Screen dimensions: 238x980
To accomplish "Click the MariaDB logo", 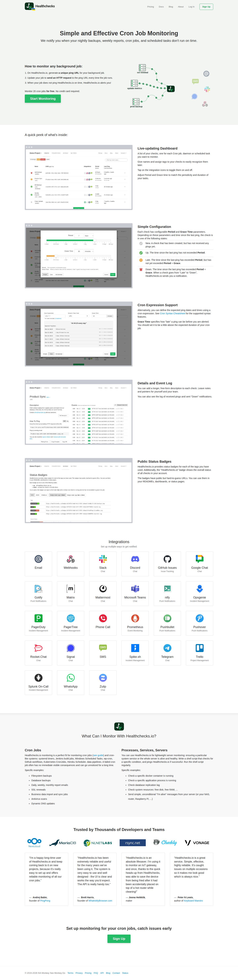I will pos(62,843).
